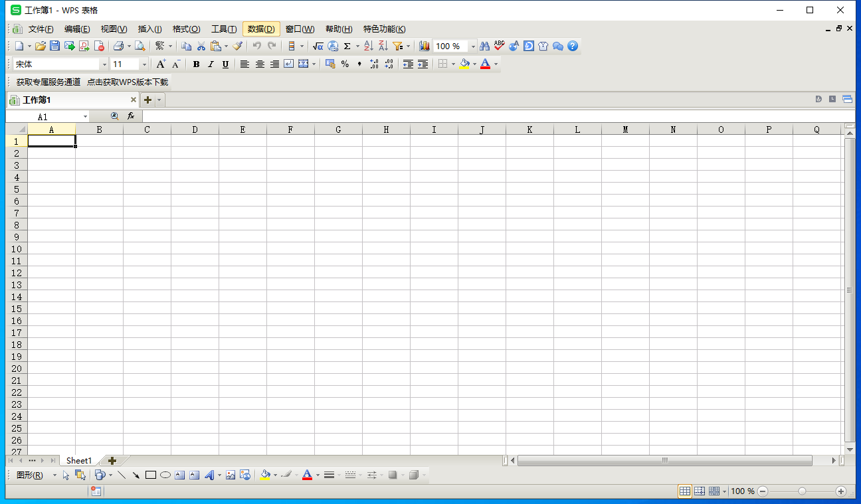Sort ascending A to Z

(x=369, y=46)
